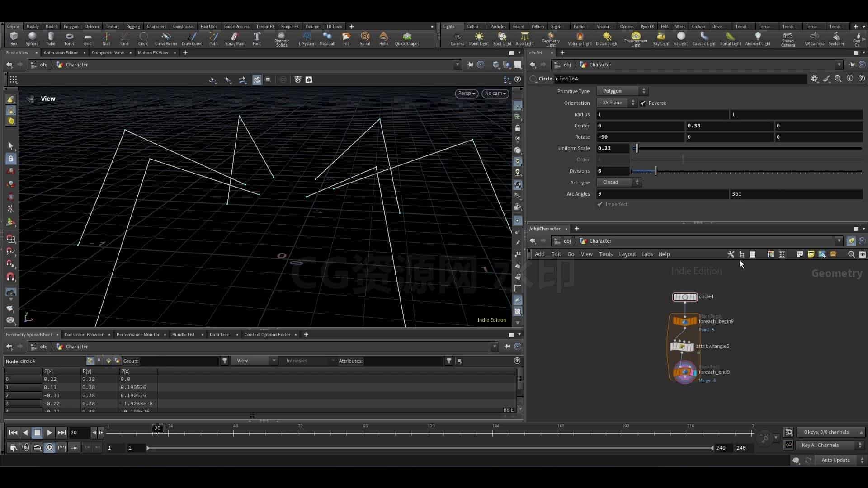
Task: Click the attribwrangle5 node
Action: 682,347
